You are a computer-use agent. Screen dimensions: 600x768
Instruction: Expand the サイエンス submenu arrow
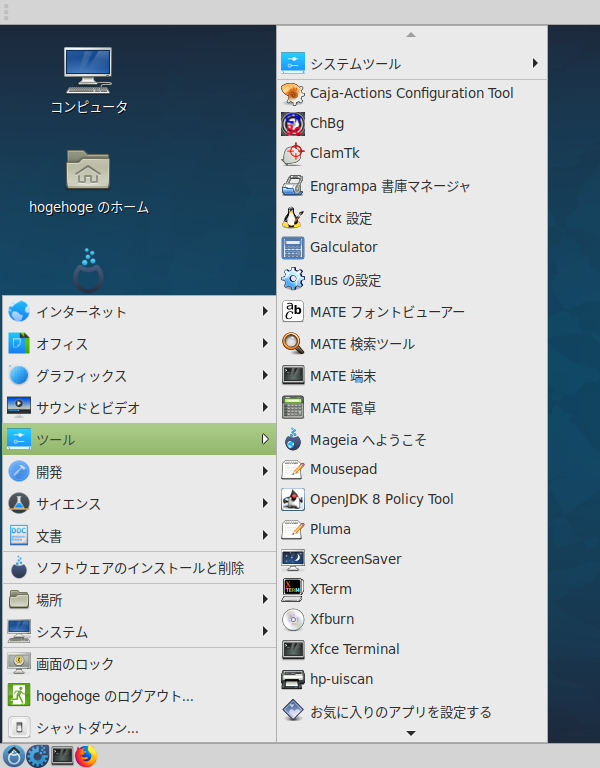265,503
